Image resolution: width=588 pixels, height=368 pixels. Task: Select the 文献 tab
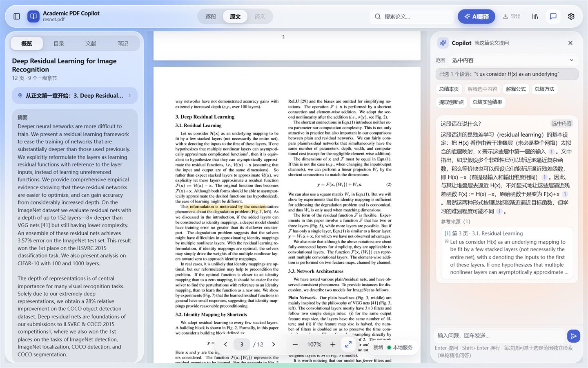(x=91, y=43)
